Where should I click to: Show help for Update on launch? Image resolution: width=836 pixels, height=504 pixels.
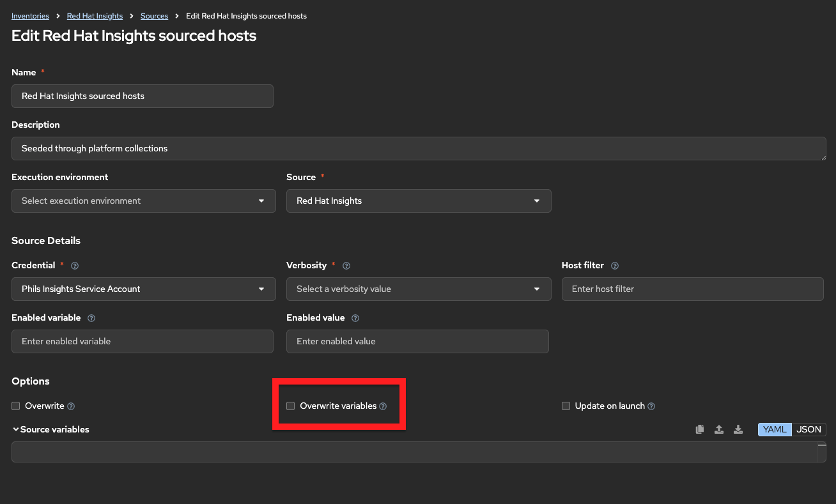(651, 406)
